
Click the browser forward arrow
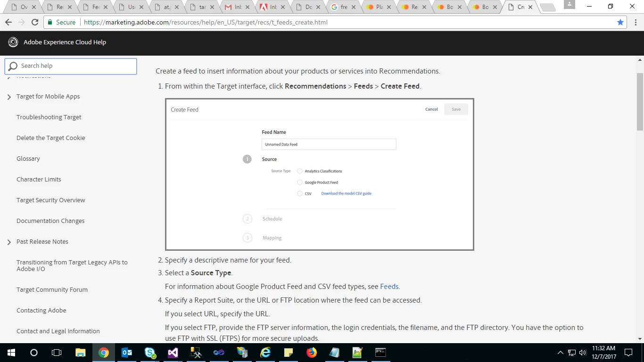[x=21, y=22]
